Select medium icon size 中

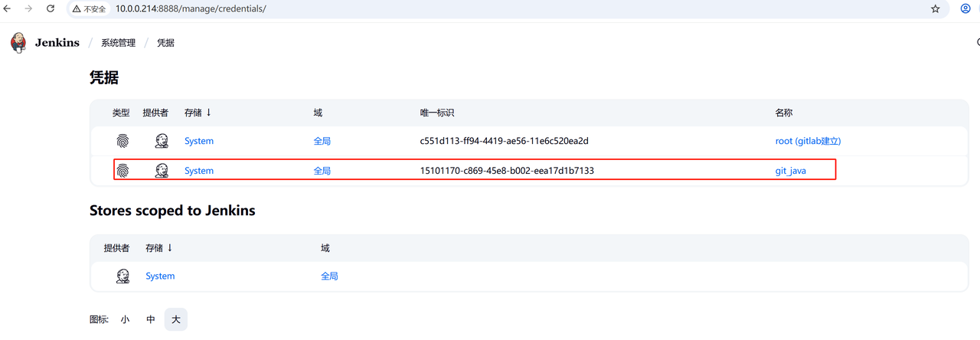[x=151, y=319]
